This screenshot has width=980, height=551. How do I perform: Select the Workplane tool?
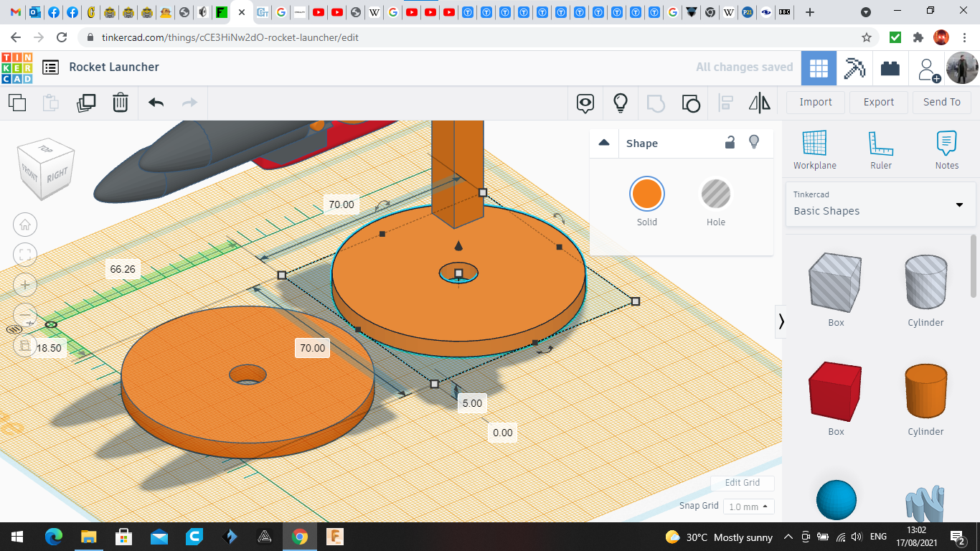tap(814, 150)
